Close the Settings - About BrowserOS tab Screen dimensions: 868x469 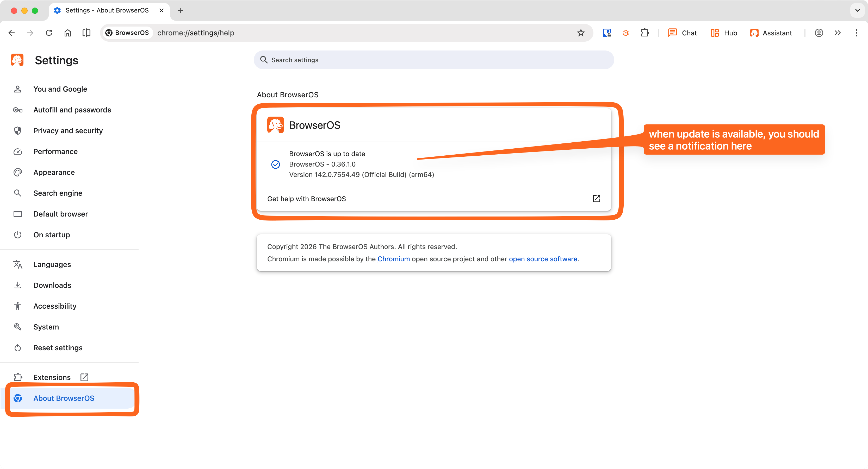click(162, 10)
